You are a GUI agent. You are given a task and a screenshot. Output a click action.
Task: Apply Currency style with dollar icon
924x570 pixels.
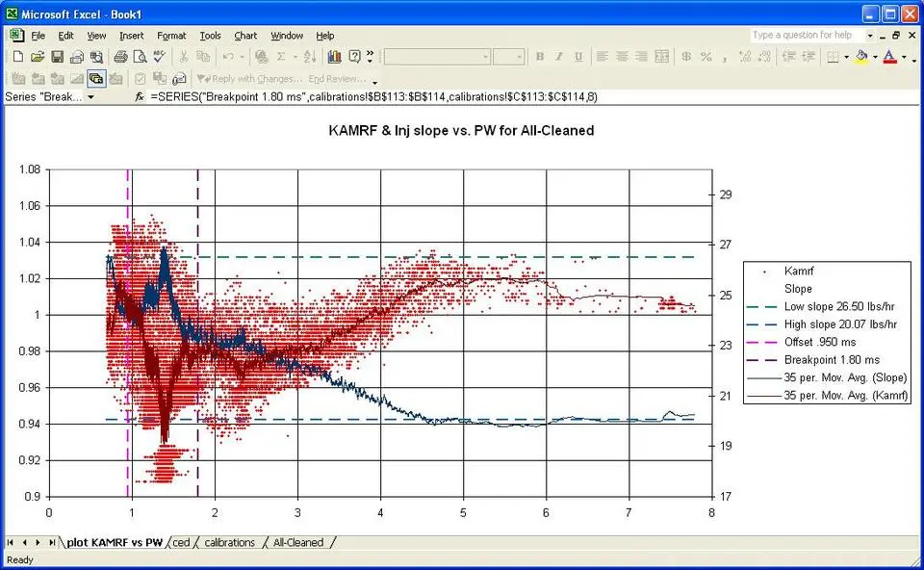[686, 57]
